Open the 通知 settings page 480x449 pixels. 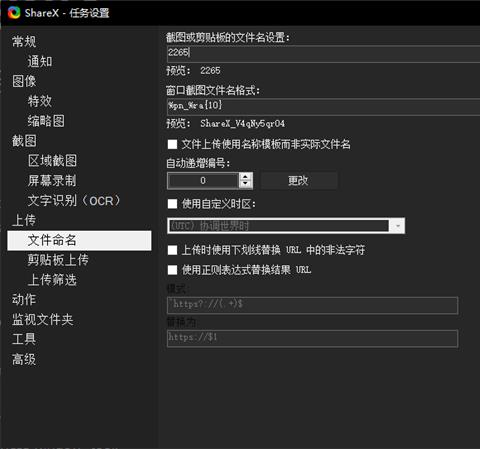click(40, 61)
